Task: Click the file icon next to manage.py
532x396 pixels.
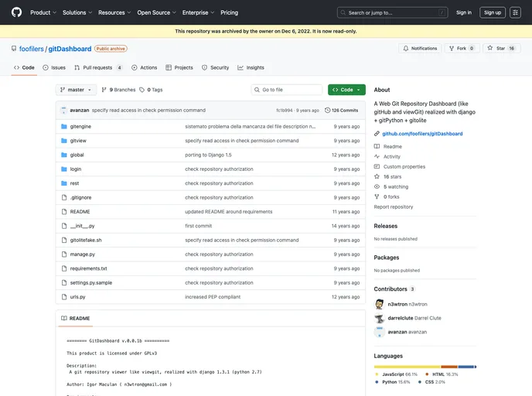Action: tap(63, 254)
